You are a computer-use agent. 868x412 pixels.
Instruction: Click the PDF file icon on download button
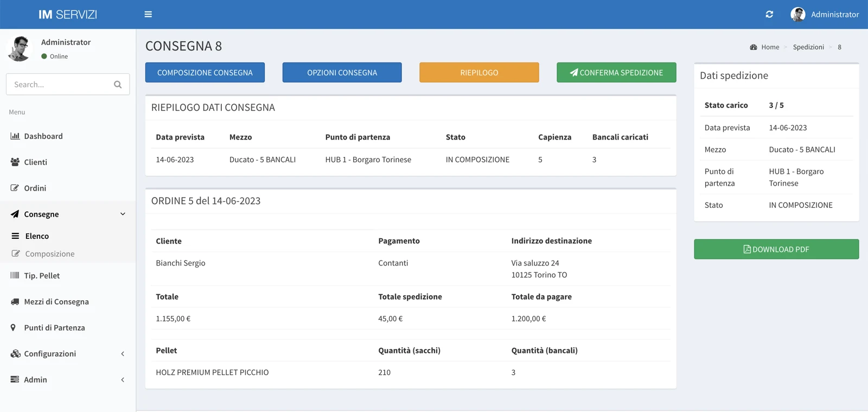pos(747,249)
